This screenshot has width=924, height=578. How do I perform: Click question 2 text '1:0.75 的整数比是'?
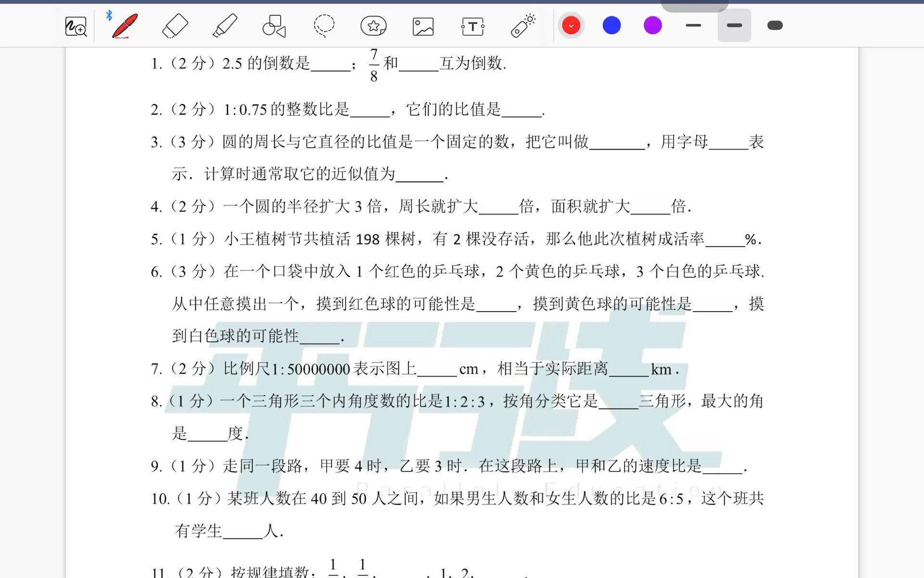point(286,109)
